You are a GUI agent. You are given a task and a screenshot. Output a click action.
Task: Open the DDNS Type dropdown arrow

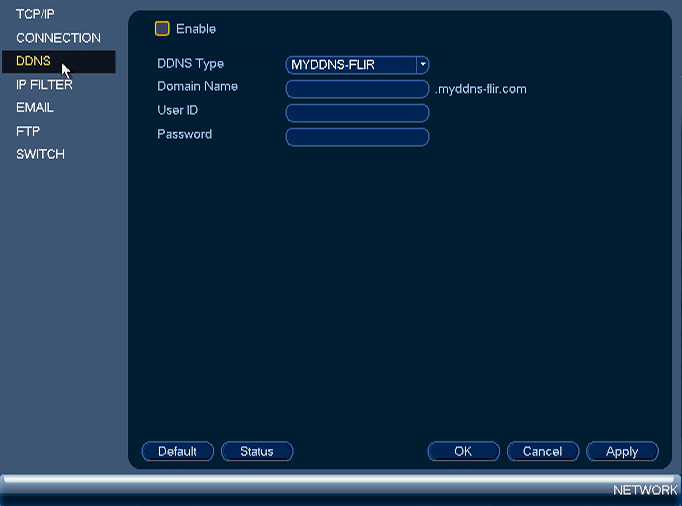[x=422, y=64]
